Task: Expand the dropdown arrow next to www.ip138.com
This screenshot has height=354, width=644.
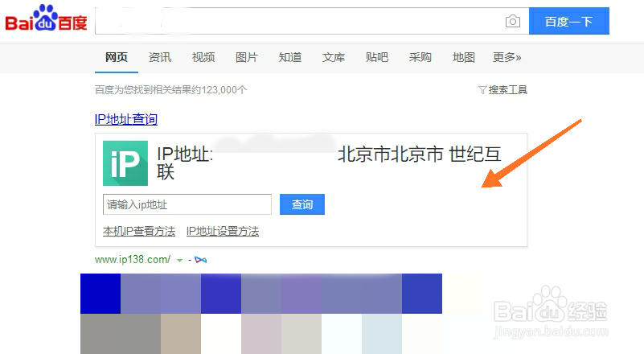Action: coord(179,260)
